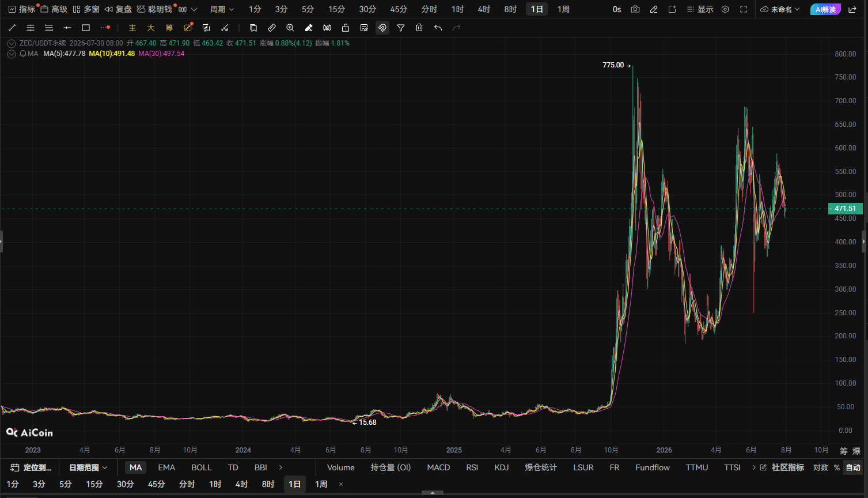Click the lock drawings icon

[346, 28]
